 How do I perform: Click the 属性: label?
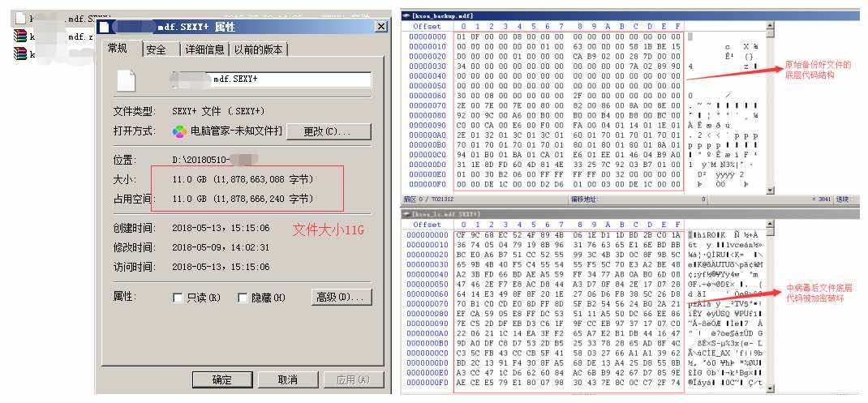[x=126, y=298]
